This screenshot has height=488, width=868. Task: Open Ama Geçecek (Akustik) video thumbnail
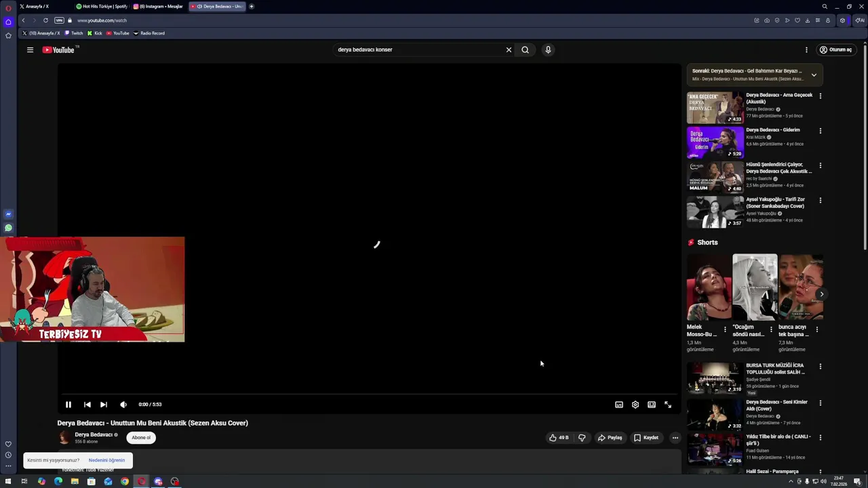pos(715,108)
